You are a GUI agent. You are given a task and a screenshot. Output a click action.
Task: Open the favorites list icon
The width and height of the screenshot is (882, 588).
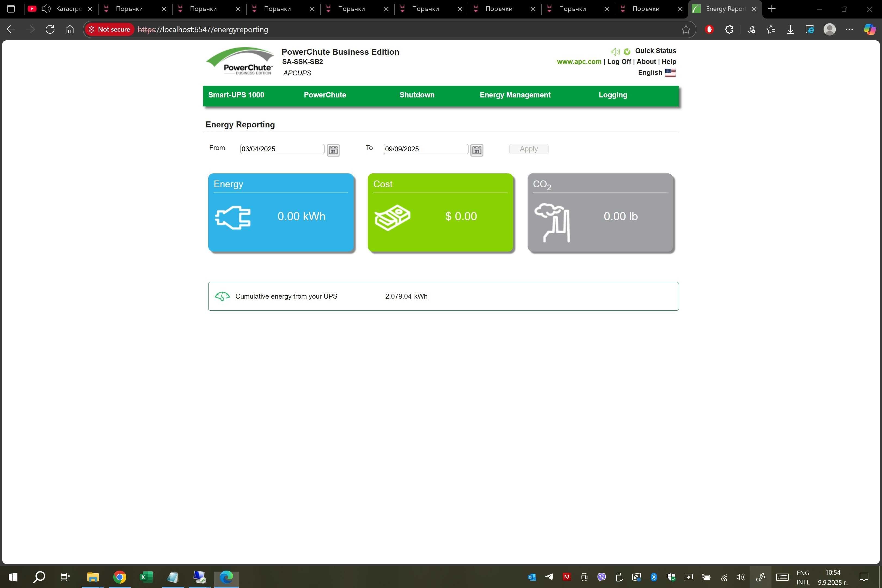tap(771, 29)
